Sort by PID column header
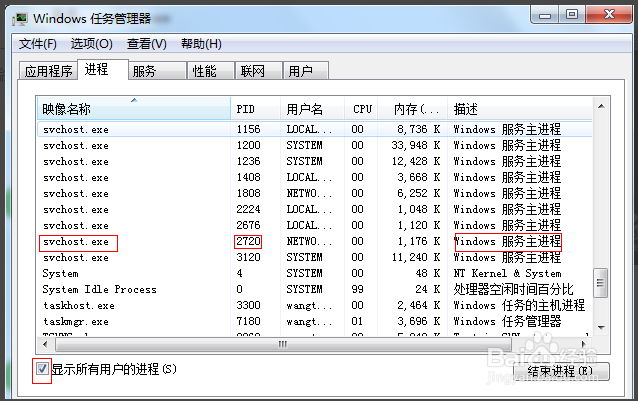Screen dimensions: 638x401 [256, 109]
